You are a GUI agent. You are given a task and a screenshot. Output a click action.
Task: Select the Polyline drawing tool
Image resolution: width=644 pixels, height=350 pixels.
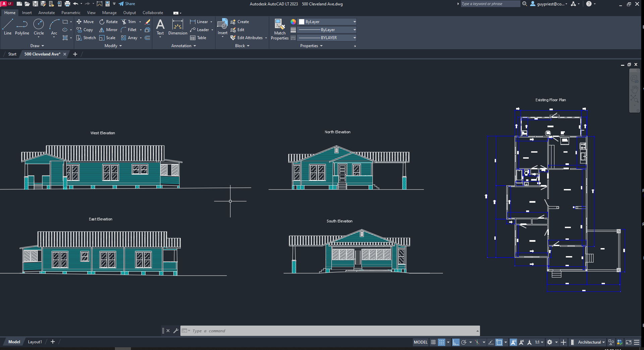coord(22,27)
